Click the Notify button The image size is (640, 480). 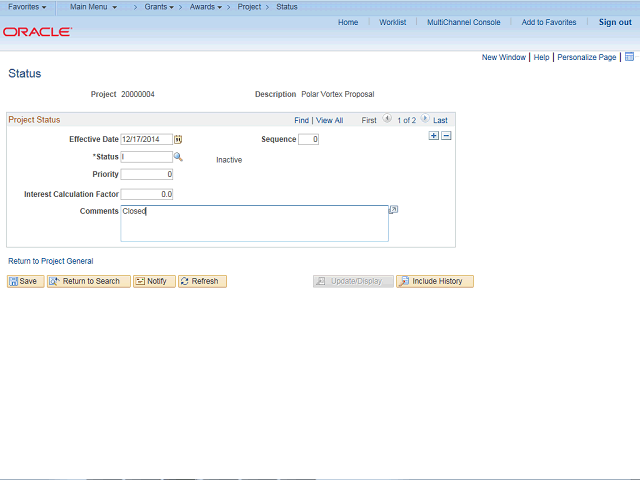pyautogui.click(x=154, y=281)
